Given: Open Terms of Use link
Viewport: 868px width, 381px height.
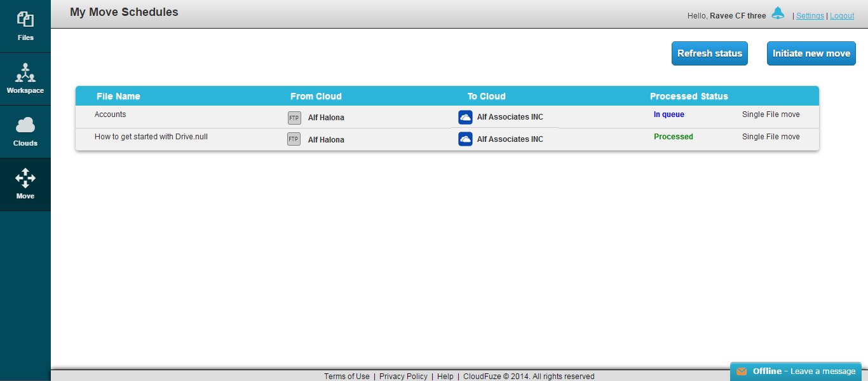Looking at the screenshot, I should (347, 377).
